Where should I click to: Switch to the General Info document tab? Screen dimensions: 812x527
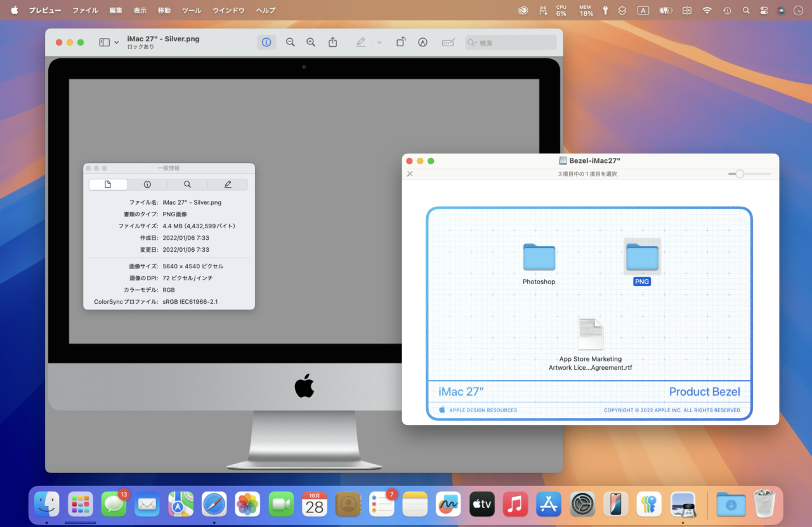[x=108, y=185]
